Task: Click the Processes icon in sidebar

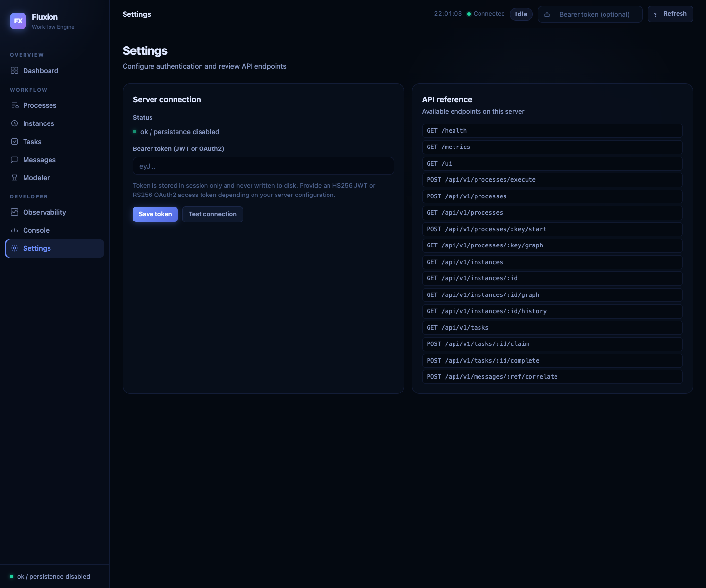Action: (14, 105)
